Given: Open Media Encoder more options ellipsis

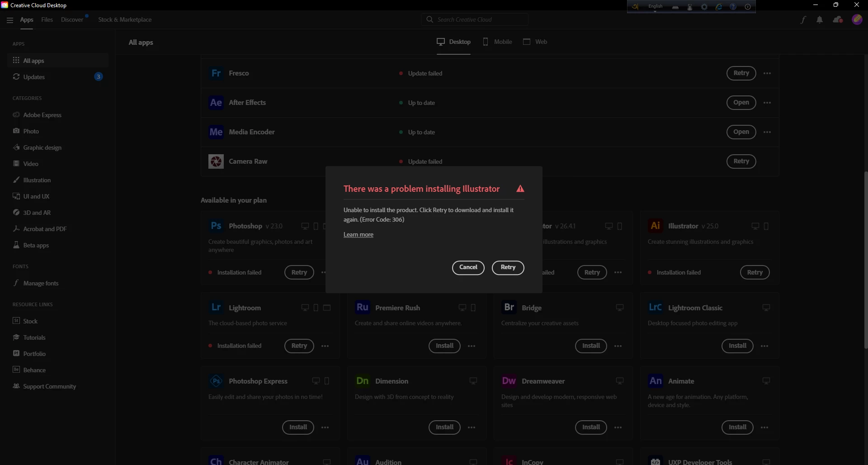Looking at the screenshot, I should pos(767,132).
